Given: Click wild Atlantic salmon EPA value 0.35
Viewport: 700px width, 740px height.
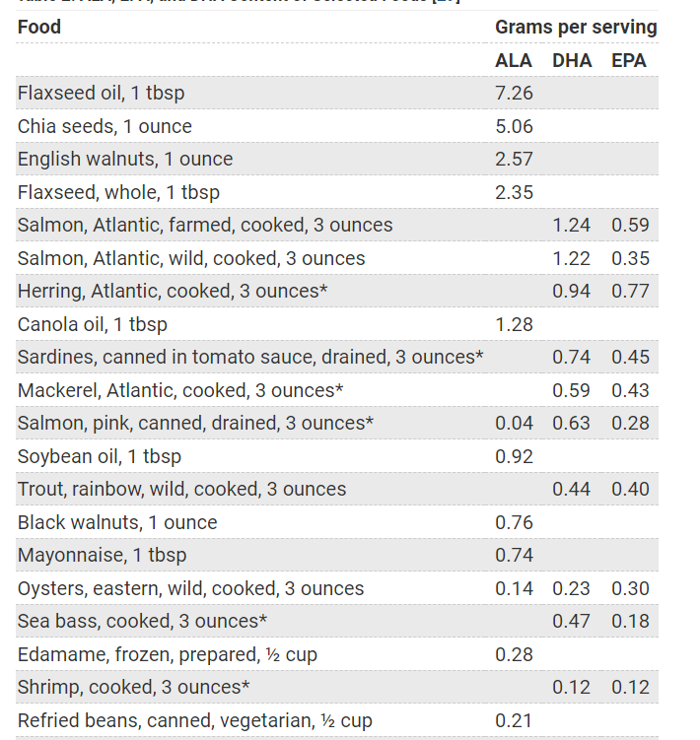Looking at the screenshot, I should [x=630, y=258].
